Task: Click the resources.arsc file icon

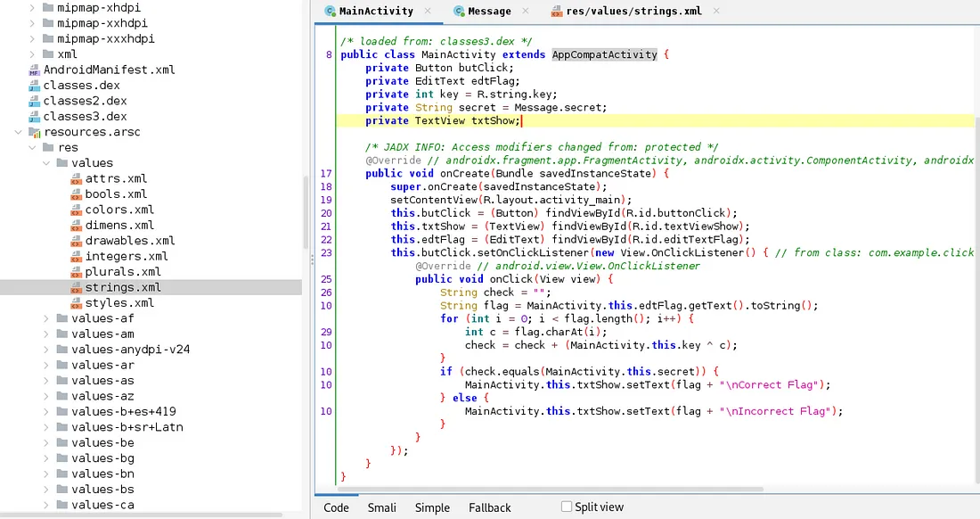Action: tap(35, 133)
